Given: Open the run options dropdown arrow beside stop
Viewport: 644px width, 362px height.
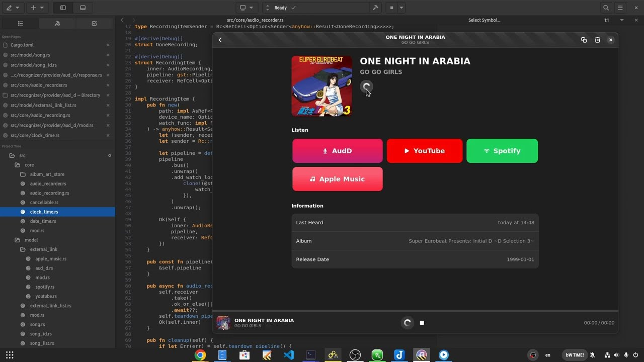Looking at the screenshot, I should coord(401,8).
